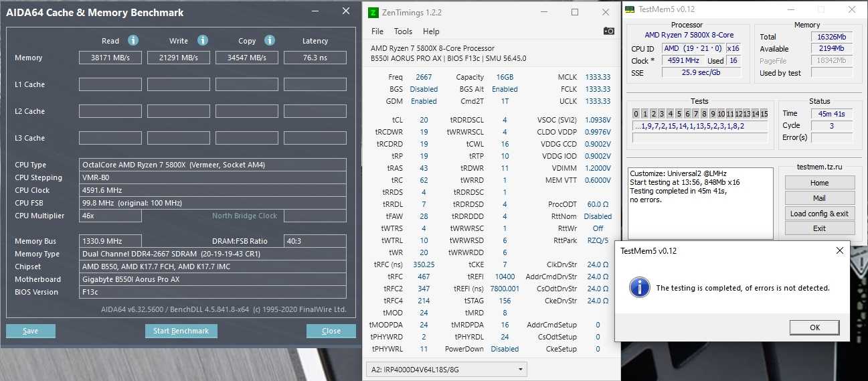Screen dimensions: 868x381
Task: Click the blue info icon in the dialog
Action: (x=639, y=287)
